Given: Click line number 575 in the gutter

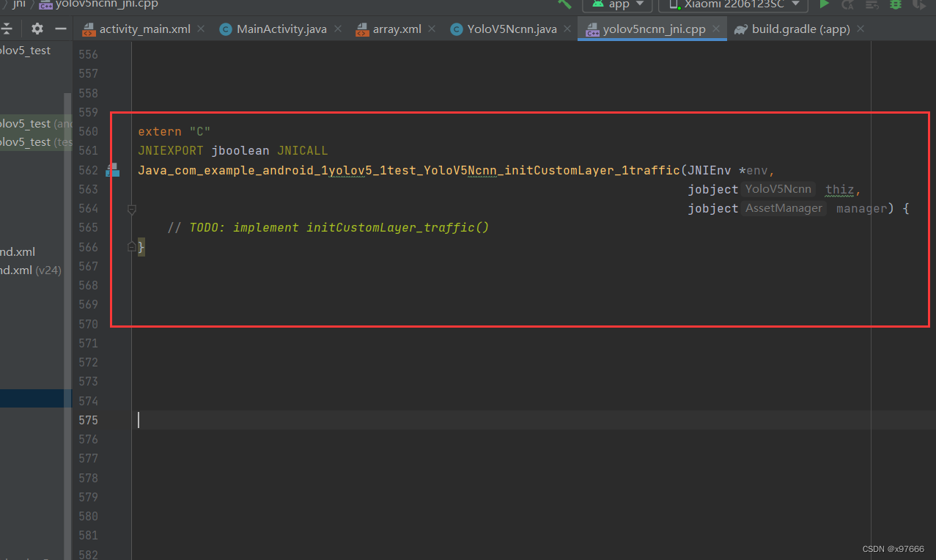Looking at the screenshot, I should [88, 420].
